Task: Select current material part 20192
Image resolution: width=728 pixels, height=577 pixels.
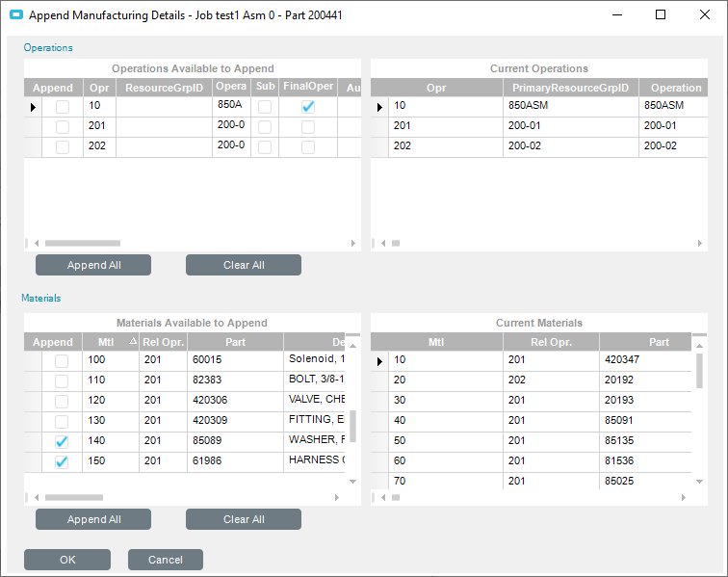Action: click(645, 380)
